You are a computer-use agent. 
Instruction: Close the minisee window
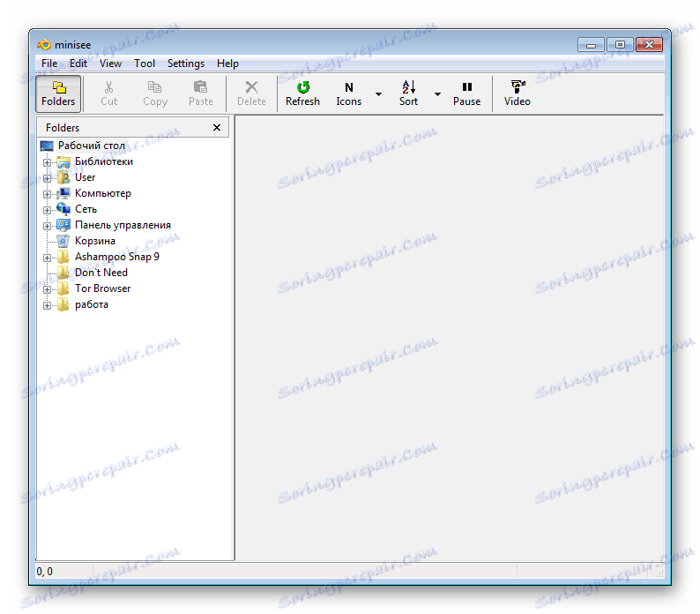(x=649, y=45)
